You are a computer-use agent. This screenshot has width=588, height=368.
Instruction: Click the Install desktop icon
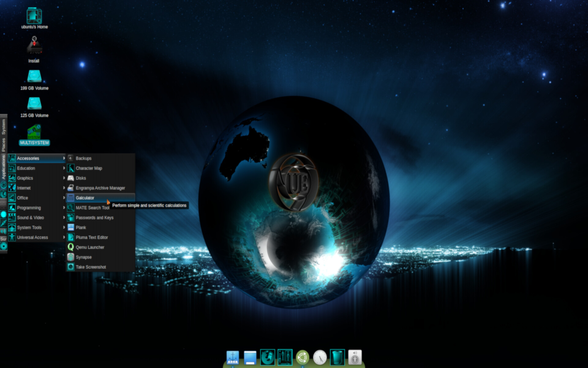tap(34, 46)
